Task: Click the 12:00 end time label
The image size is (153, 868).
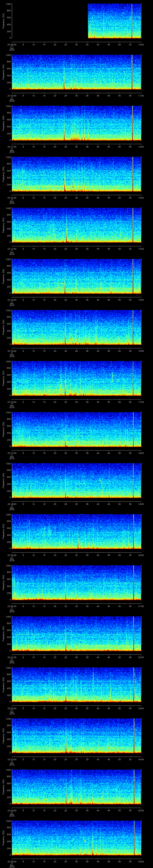Action: coord(141,147)
